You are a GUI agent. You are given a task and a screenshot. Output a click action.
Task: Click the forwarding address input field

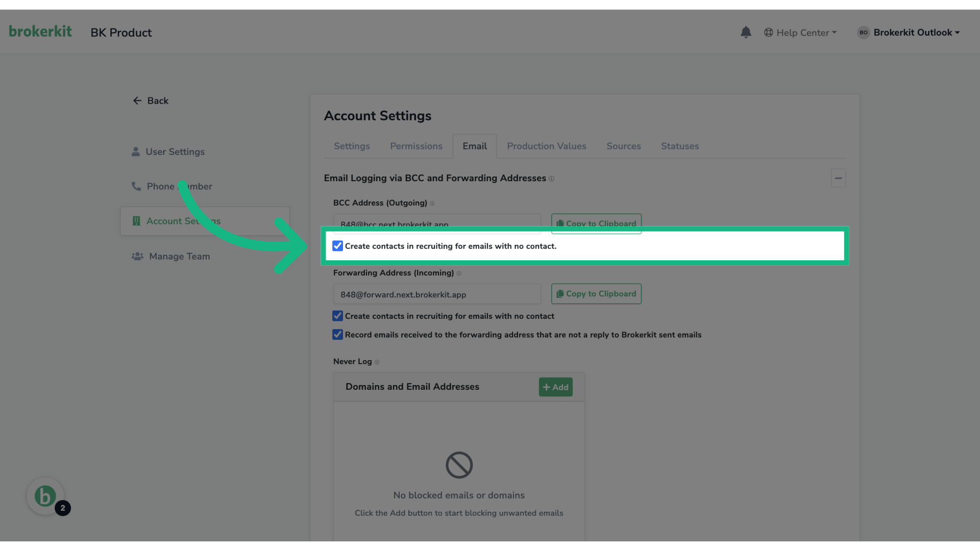pyautogui.click(x=437, y=294)
